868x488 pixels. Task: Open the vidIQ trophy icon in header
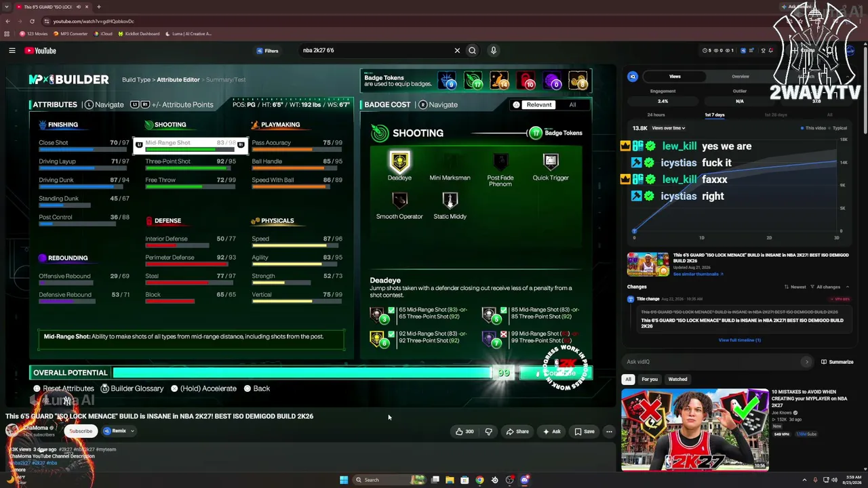[x=763, y=50]
